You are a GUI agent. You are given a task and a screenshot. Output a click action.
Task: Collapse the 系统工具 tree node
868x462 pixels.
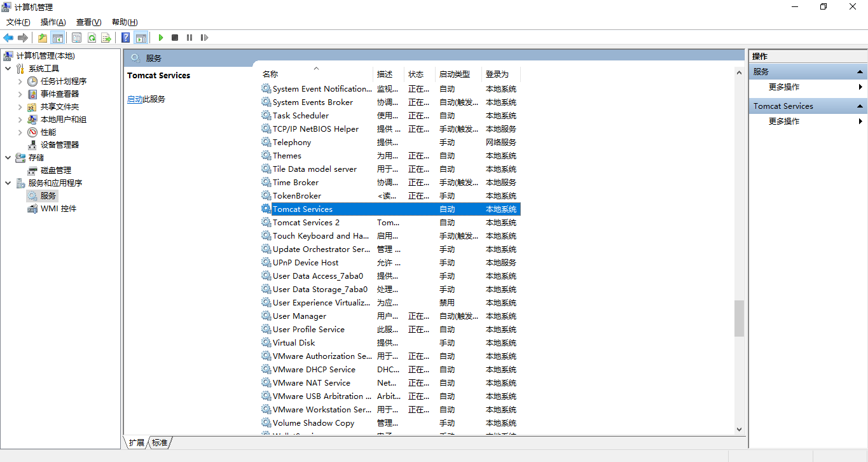[8, 69]
